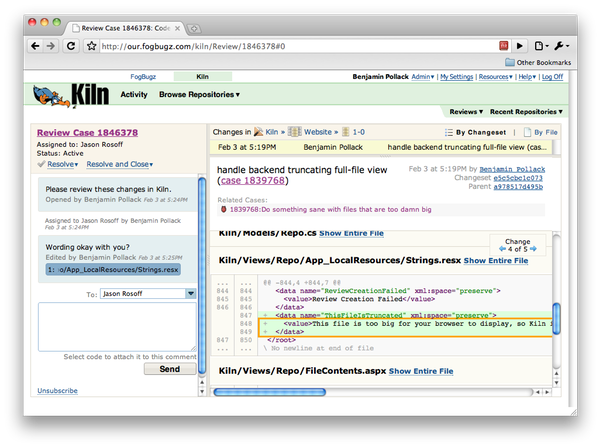Screen dimensions: 600x448
Task: Open the Resources dropdown
Action: tap(495, 77)
